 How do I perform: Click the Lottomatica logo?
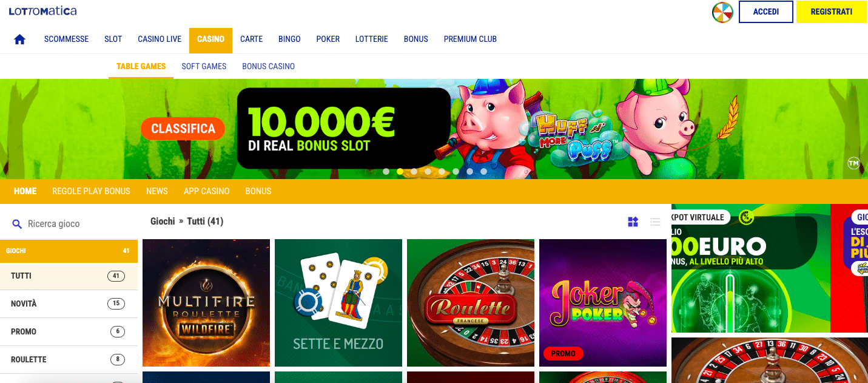[x=42, y=11]
